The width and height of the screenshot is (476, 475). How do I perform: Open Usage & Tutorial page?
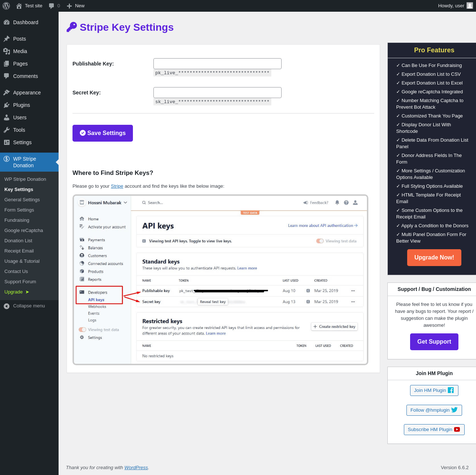(22, 261)
